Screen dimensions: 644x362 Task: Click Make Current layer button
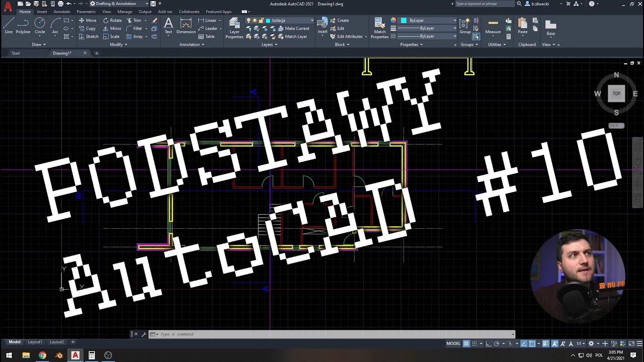point(293,29)
